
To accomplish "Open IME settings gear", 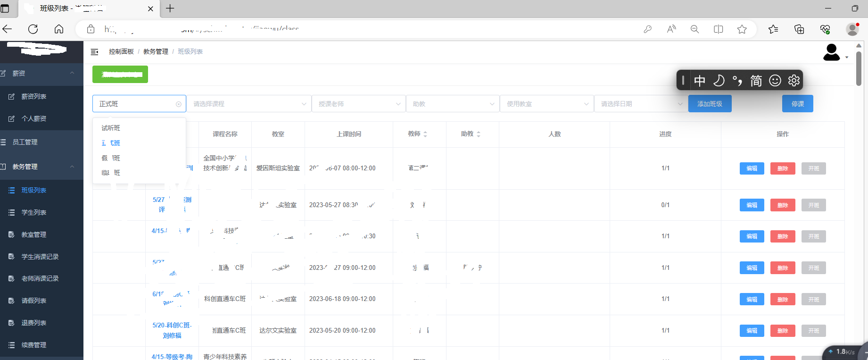I will pos(794,81).
